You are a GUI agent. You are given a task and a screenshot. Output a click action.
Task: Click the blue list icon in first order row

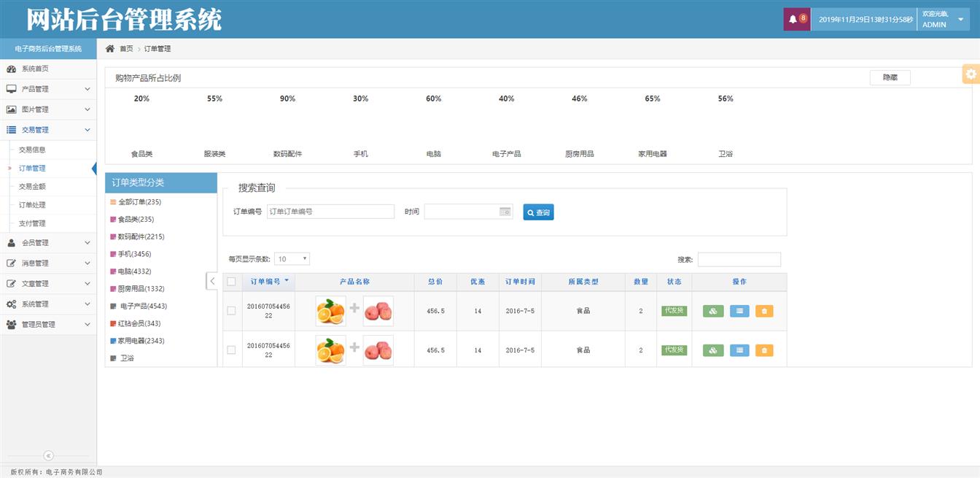[x=739, y=311]
